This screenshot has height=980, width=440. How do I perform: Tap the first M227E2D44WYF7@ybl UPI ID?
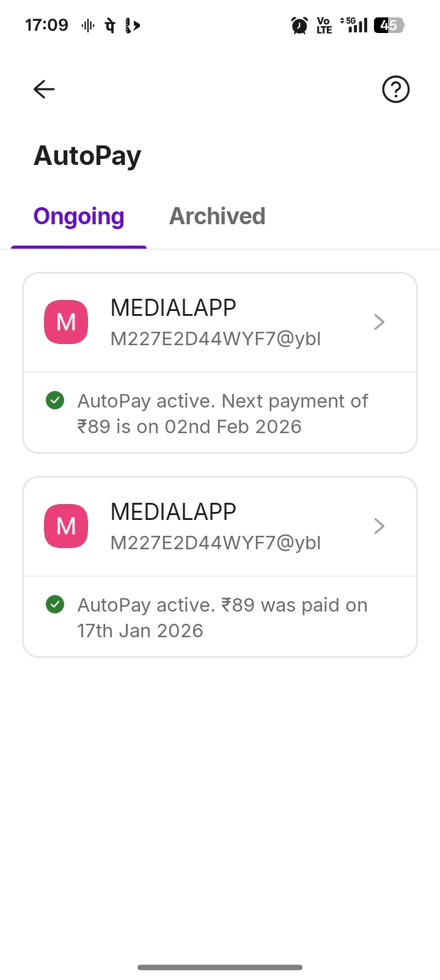coord(216,338)
